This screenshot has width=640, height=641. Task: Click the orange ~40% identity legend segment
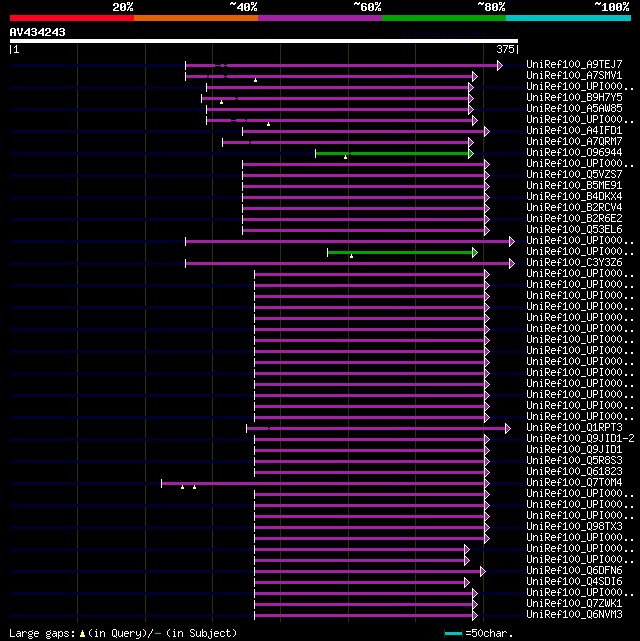pyautogui.click(x=196, y=18)
